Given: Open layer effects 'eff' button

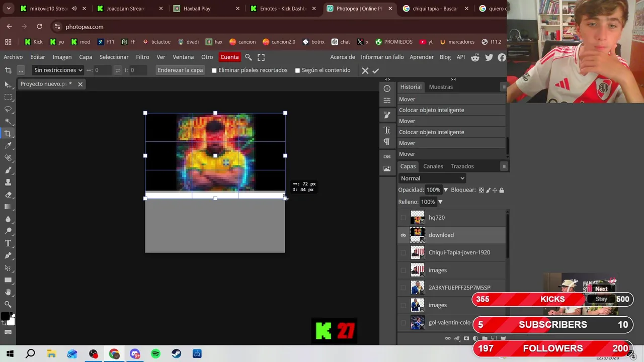Looking at the screenshot, I should [457, 338].
